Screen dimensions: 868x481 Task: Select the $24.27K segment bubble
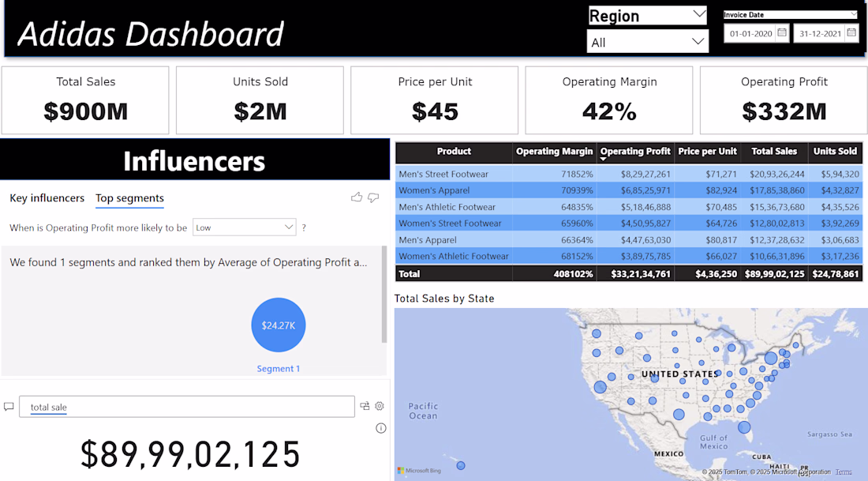click(279, 325)
